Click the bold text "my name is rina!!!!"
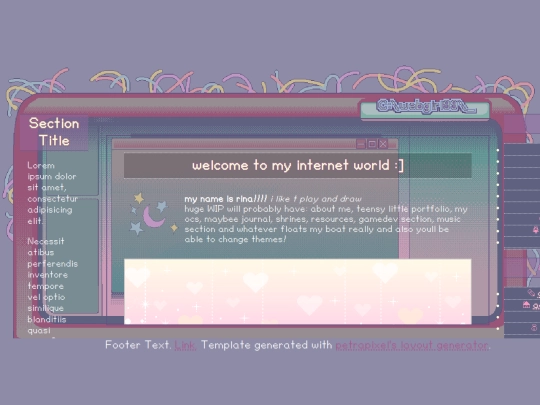This screenshot has height=405, width=540. 226,199
